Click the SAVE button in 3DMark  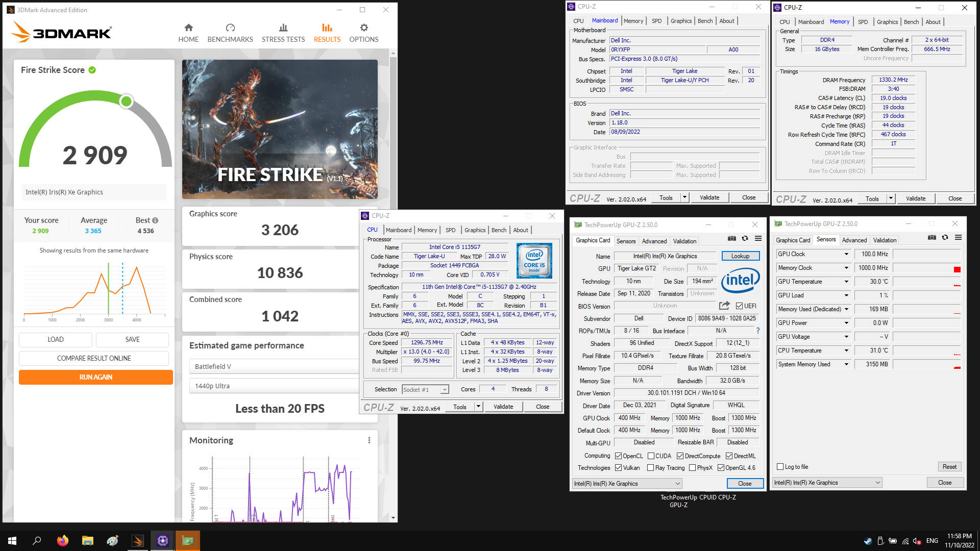[132, 339]
